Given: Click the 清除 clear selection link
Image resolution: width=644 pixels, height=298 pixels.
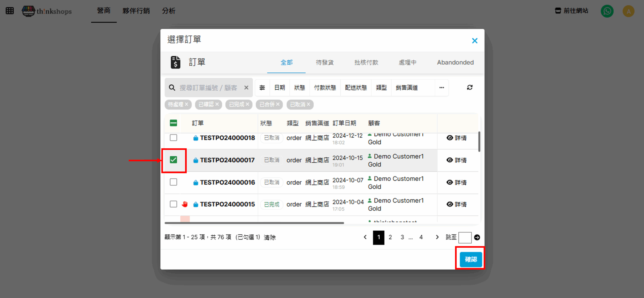Looking at the screenshot, I should pyautogui.click(x=270, y=237).
